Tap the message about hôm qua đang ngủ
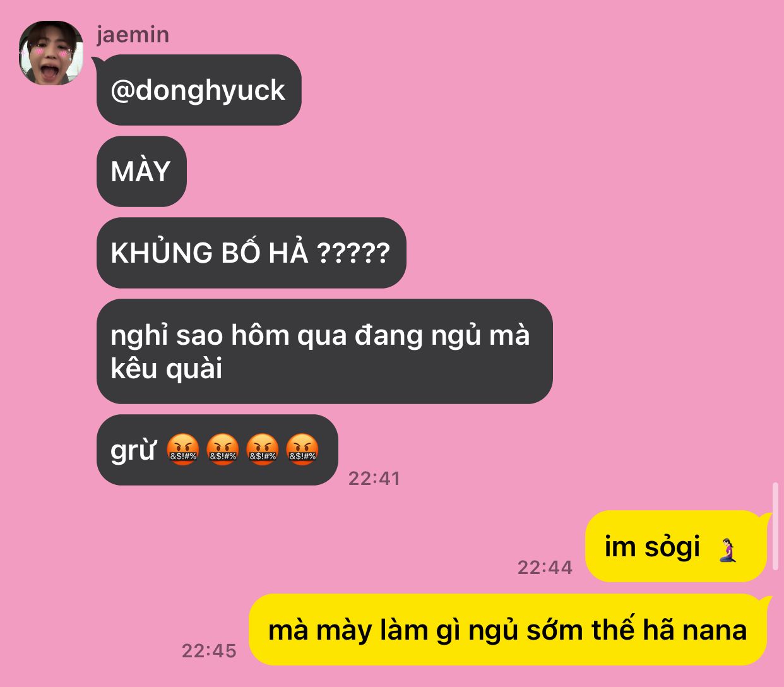The width and height of the screenshot is (784, 687). click(324, 351)
